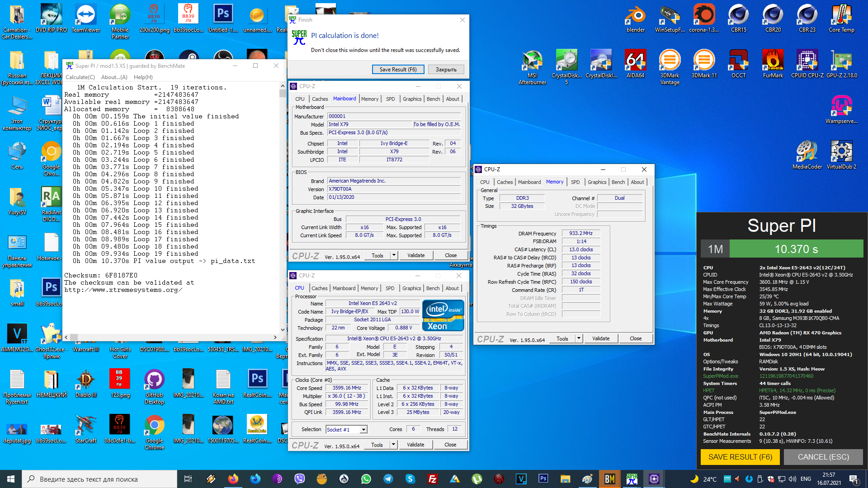Open Help(H) menu in Super PI
The width and height of the screenshot is (868, 488).
tap(143, 77)
